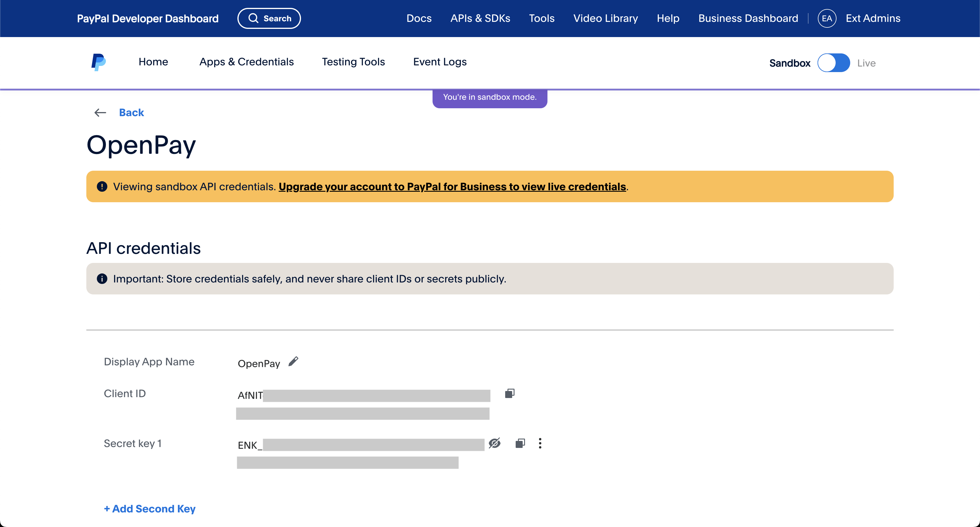
Task: Open Testing Tools tab
Action: (353, 62)
